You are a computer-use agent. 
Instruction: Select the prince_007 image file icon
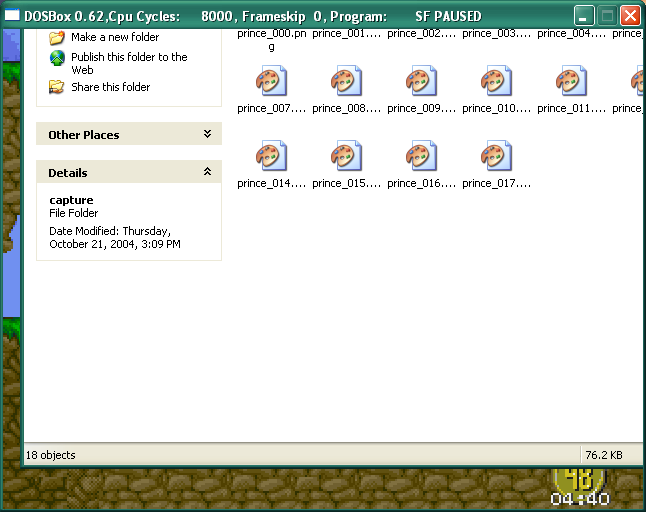pyautogui.click(x=271, y=81)
